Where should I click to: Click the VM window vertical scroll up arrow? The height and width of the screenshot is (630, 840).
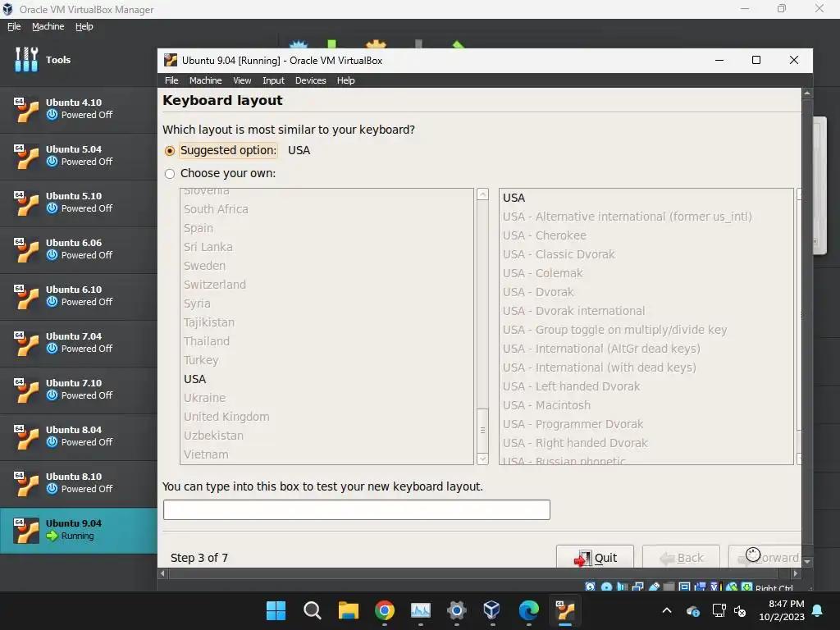click(x=807, y=94)
